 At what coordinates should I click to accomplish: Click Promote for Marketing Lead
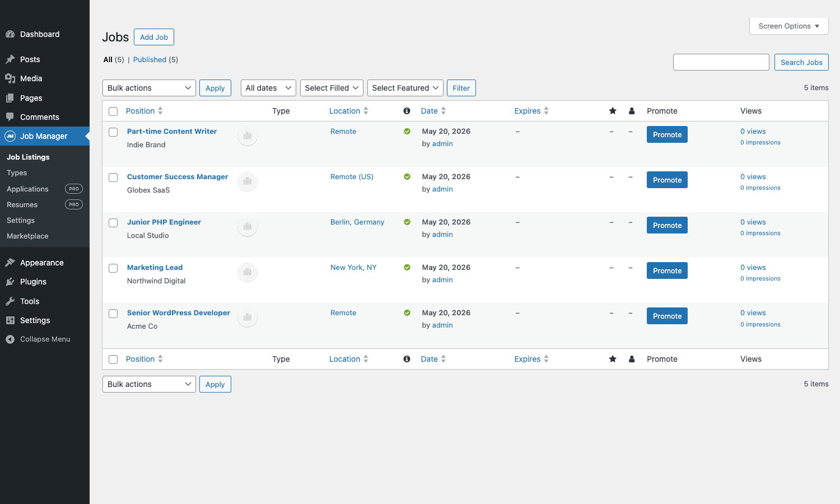point(667,270)
